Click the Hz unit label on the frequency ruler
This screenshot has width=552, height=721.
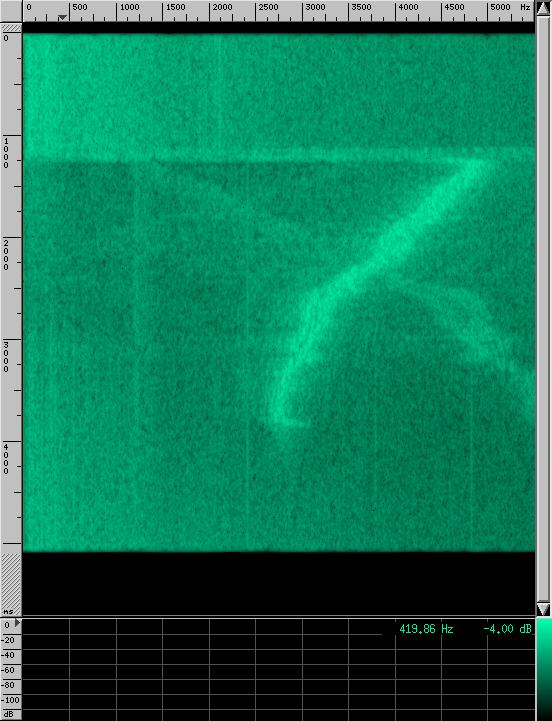525,7
